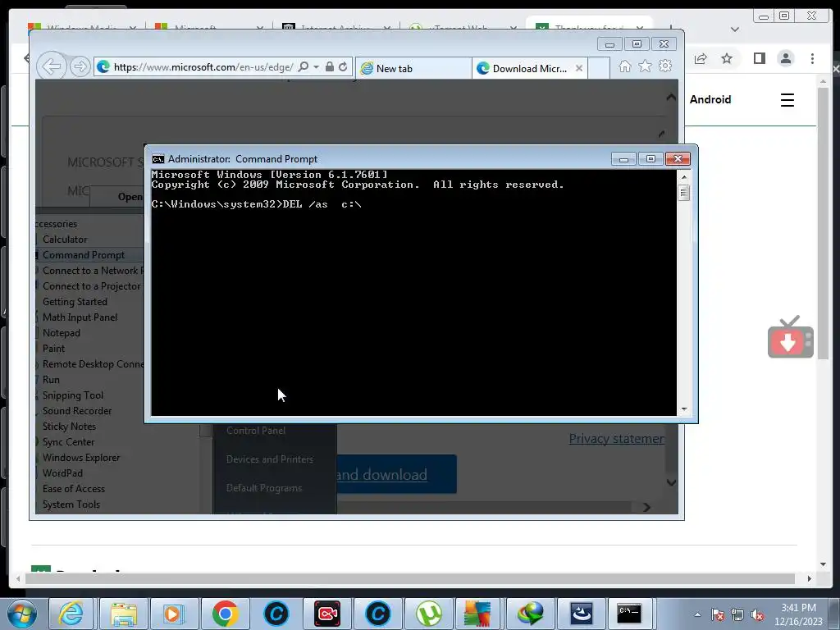Viewport: 840px width, 630px height.
Task: Click the Privacy statement link
Action: [617, 439]
